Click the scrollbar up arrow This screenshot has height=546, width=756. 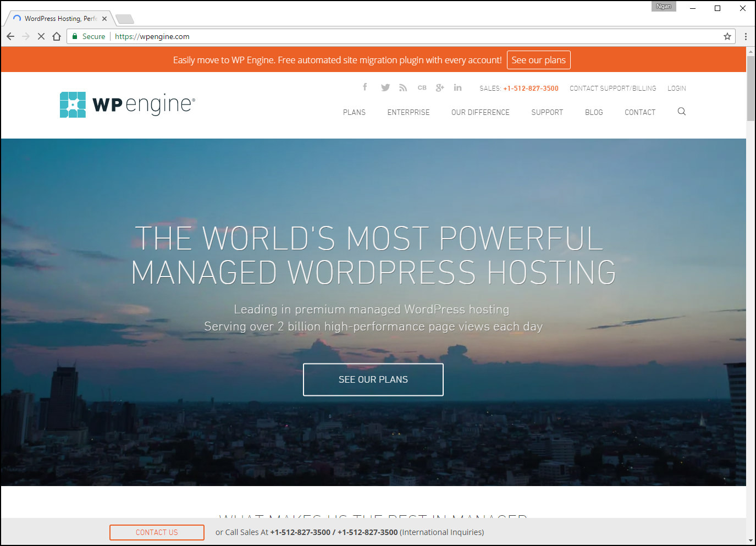[751, 51]
